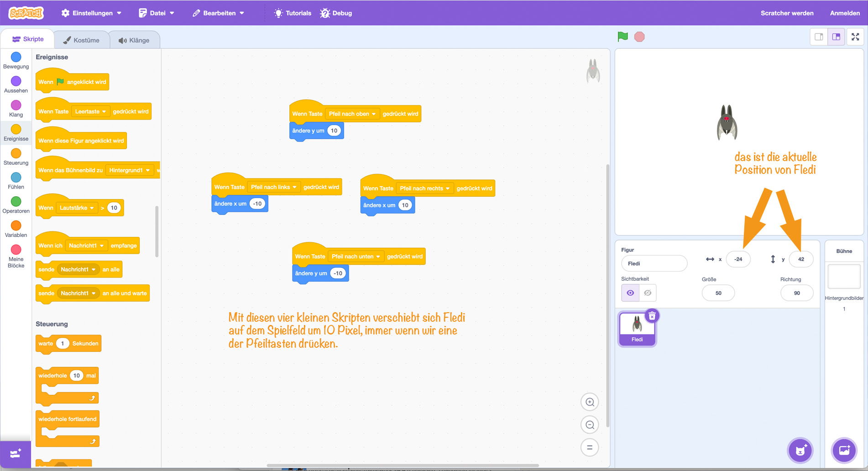The height and width of the screenshot is (471, 868).
Task: Enter fullscreen stage mode
Action: [x=855, y=37]
